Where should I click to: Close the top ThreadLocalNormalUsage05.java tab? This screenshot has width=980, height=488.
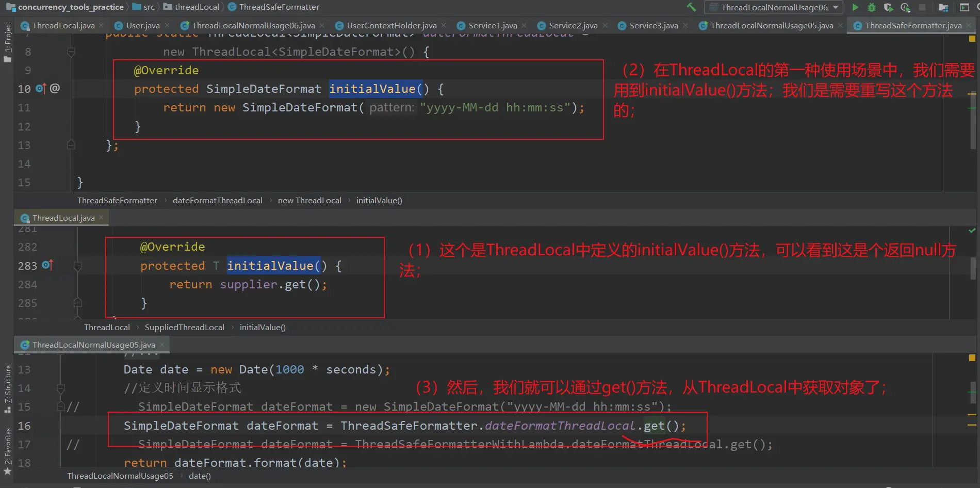[840, 25]
